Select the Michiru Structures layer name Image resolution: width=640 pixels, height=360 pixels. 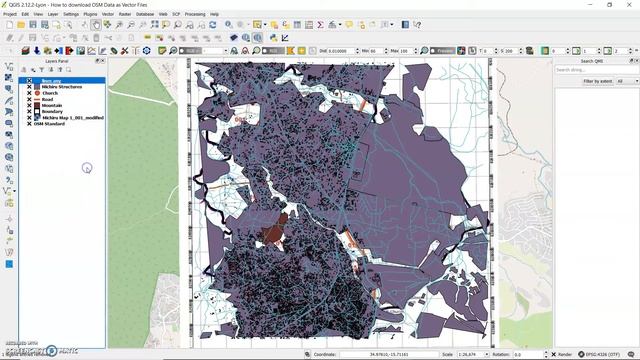[x=62, y=87]
